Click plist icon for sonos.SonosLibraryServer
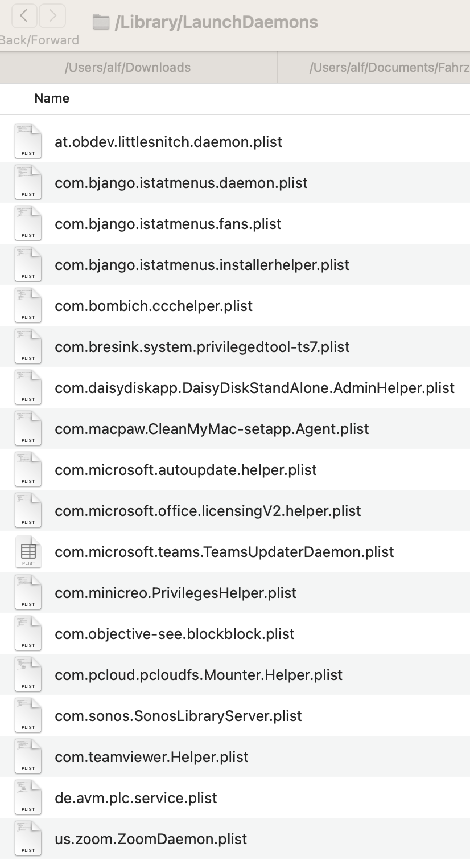Screen dimensions: 470x868 click(28, 715)
